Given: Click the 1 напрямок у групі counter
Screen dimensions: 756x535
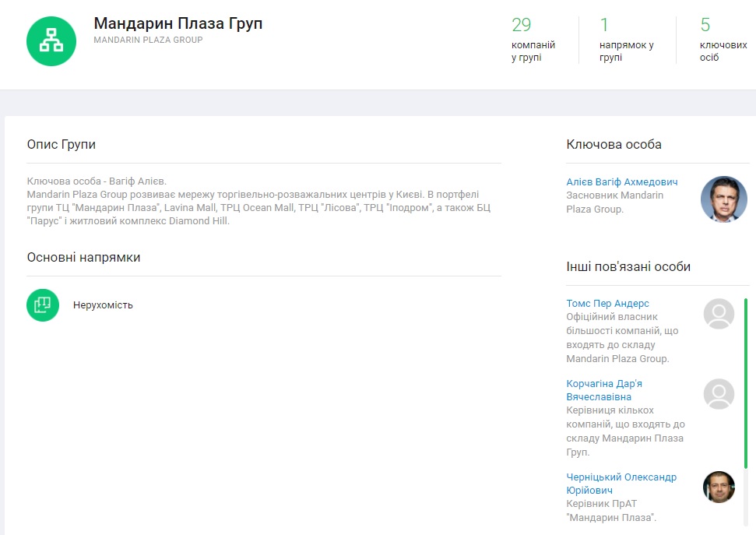Looking at the screenshot, I should pos(626,40).
